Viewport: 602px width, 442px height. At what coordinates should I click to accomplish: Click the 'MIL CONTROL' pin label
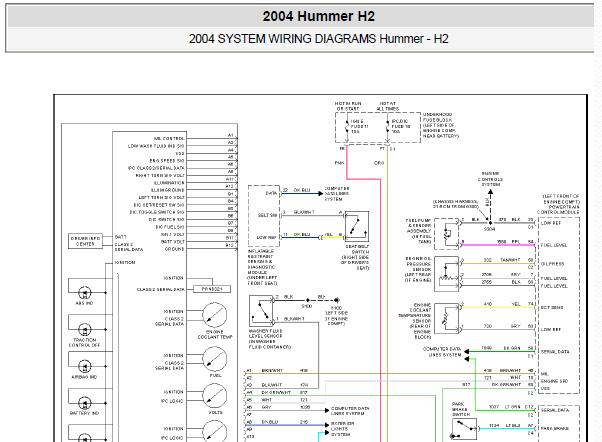tap(169, 139)
